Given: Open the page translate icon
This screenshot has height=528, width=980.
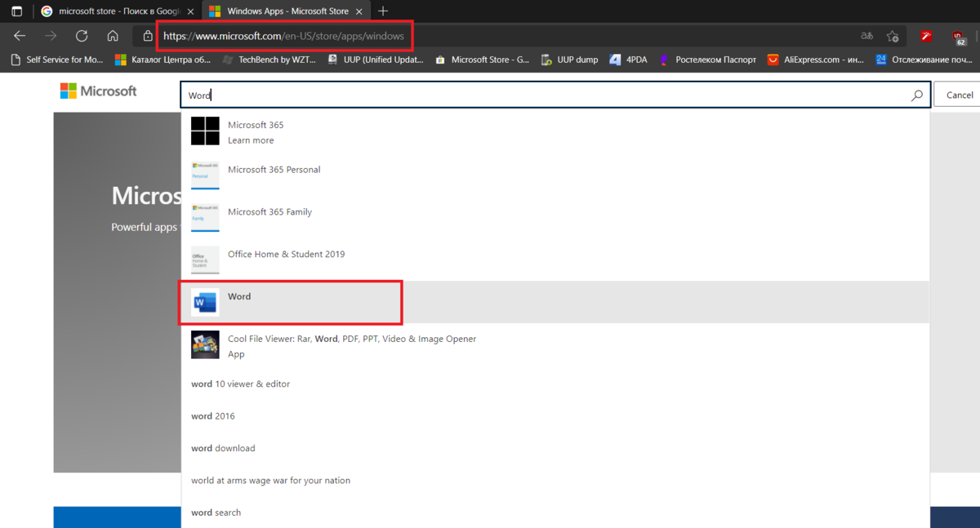Looking at the screenshot, I should 866,36.
